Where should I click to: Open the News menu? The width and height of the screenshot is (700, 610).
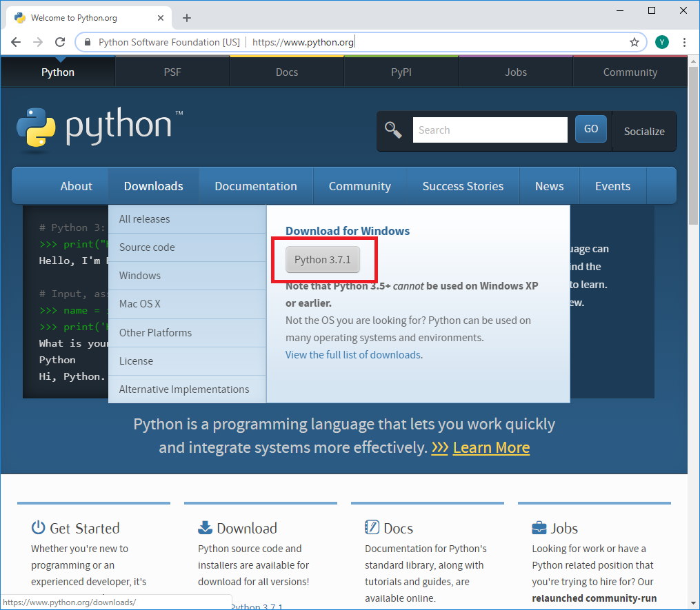coord(549,186)
